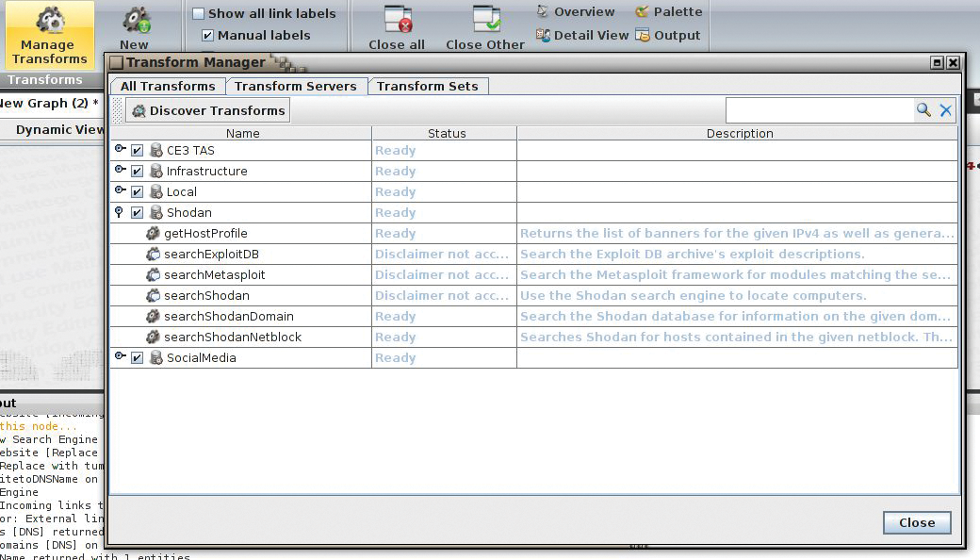Screen dimensions: 980x560
Task: Select the searchMetasploit transform
Action: coord(215,275)
